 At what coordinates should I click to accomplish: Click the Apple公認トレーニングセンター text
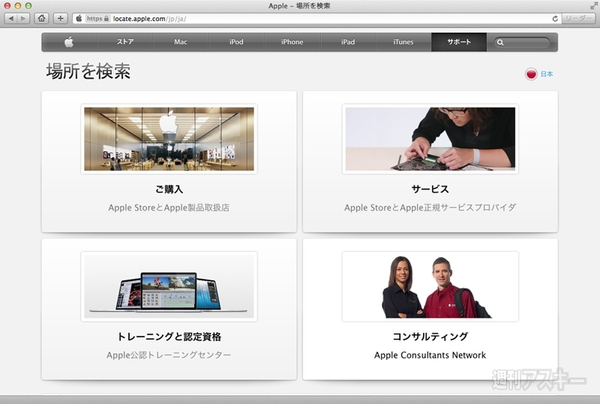click(169, 355)
